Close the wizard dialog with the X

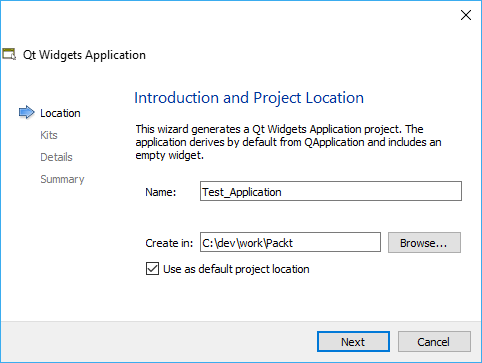pyautogui.click(x=466, y=15)
